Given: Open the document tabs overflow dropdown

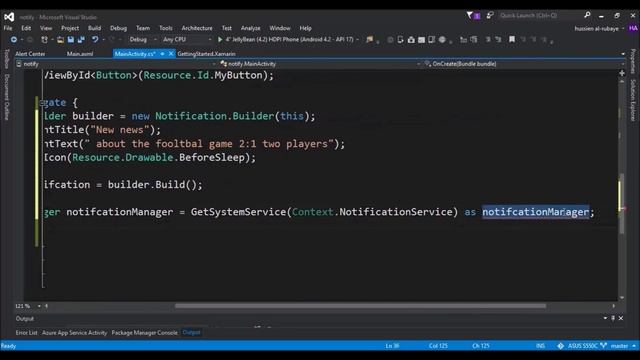Looking at the screenshot, I should 622,54.
